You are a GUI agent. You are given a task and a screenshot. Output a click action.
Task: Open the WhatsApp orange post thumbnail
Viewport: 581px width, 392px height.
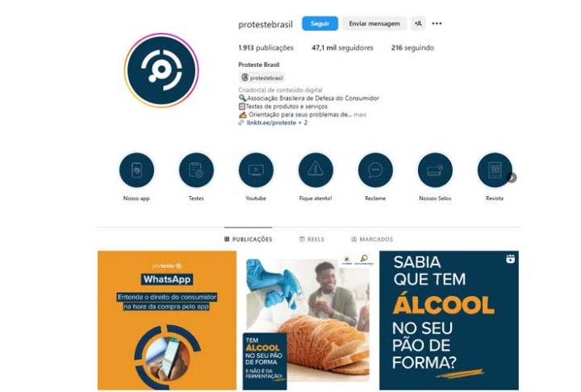click(167, 321)
